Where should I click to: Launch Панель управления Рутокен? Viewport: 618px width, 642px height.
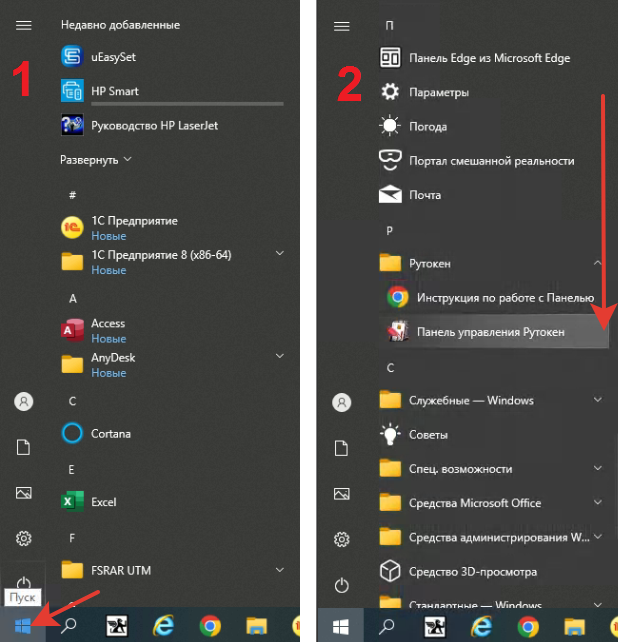pyautogui.click(x=493, y=332)
